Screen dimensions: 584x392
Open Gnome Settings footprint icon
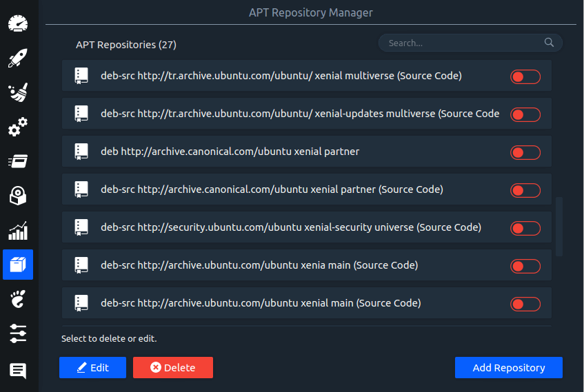click(x=18, y=299)
